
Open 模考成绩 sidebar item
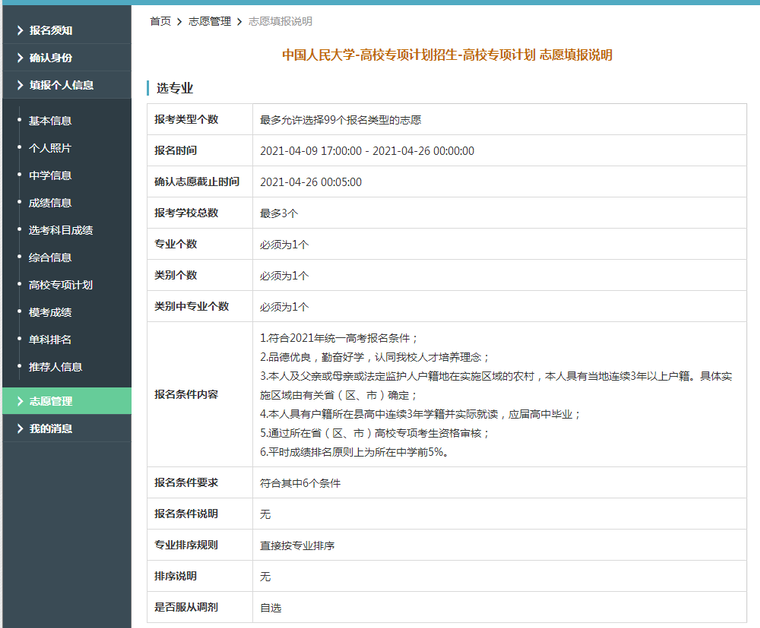(x=50, y=312)
